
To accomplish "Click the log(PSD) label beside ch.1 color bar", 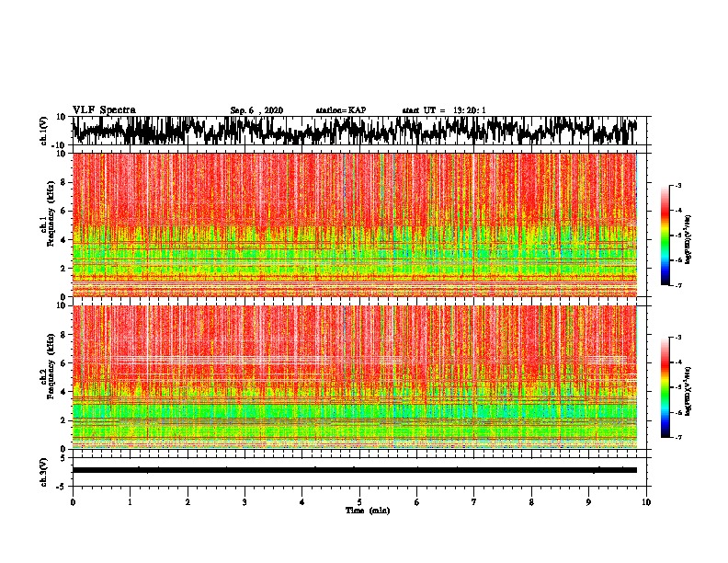I will pyautogui.click(x=688, y=239).
